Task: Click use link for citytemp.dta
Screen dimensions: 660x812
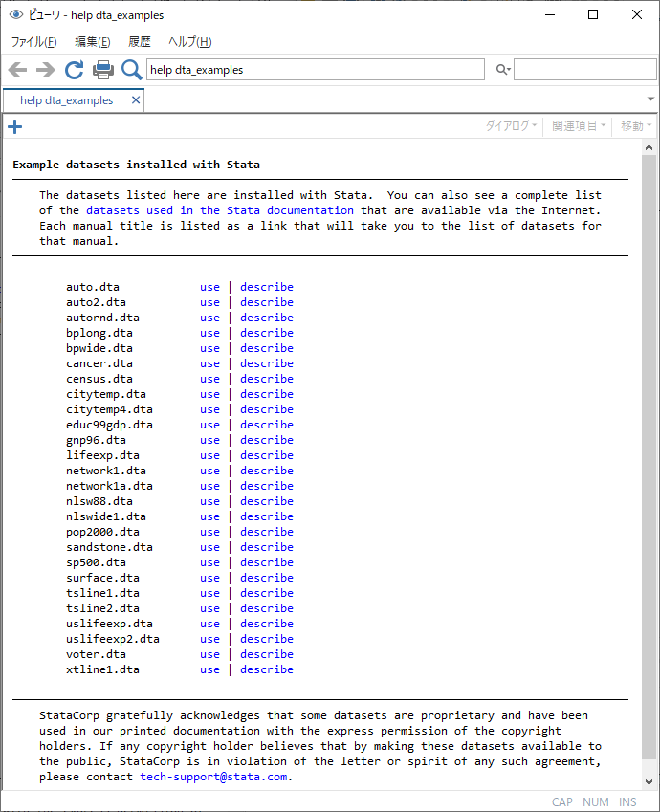Action: [209, 394]
